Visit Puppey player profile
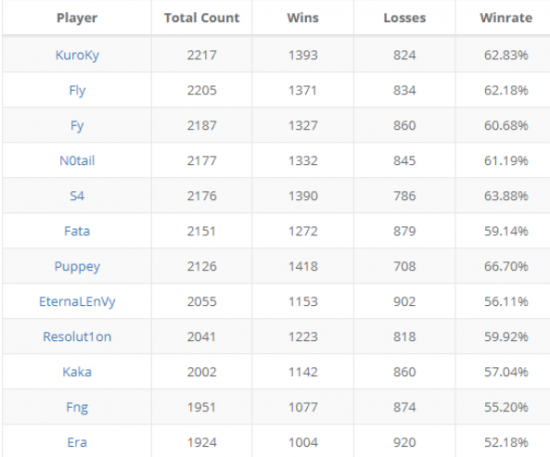 click(77, 267)
